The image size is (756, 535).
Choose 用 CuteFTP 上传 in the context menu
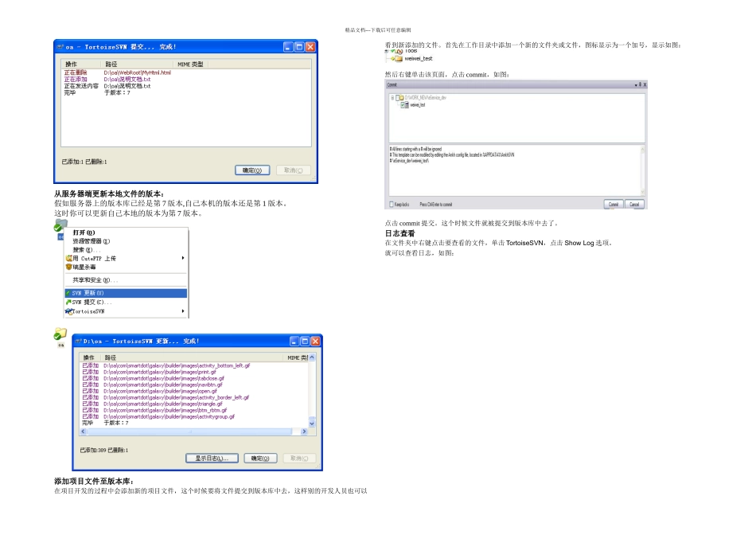click(x=126, y=259)
